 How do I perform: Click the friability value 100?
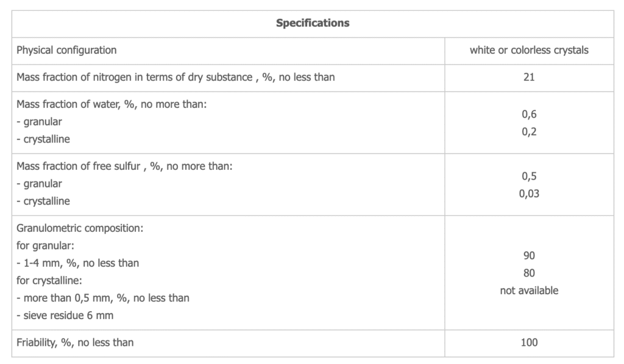pos(529,343)
